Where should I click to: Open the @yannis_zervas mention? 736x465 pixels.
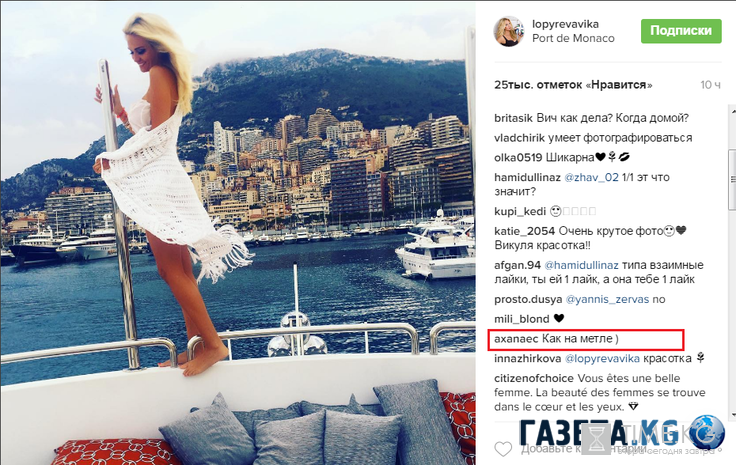(x=607, y=299)
